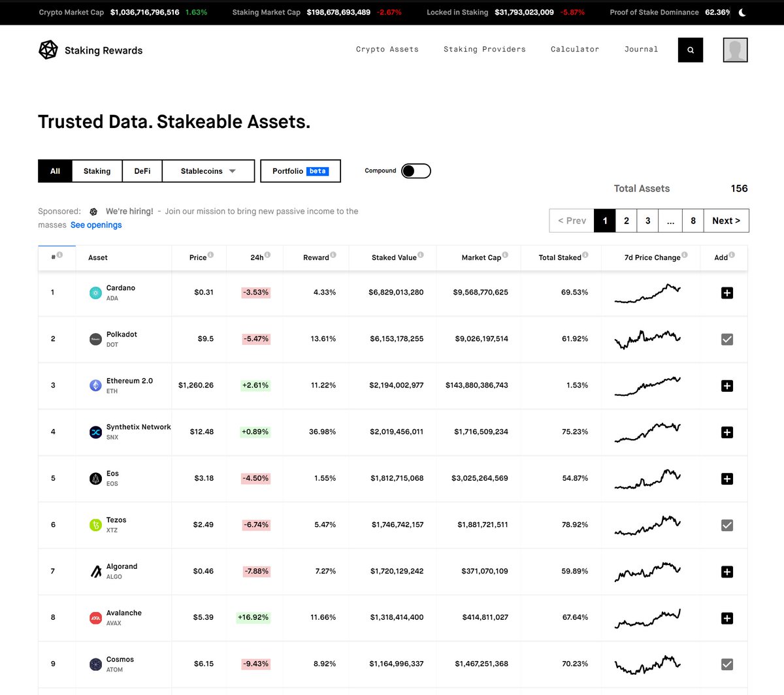
Task: Sort by rank # column header
Action: click(54, 257)
